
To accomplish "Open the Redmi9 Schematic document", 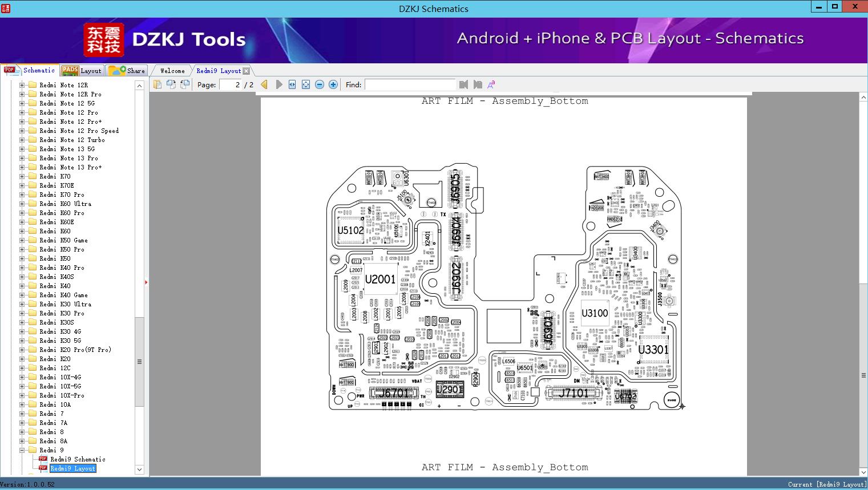I will point(78,459).
